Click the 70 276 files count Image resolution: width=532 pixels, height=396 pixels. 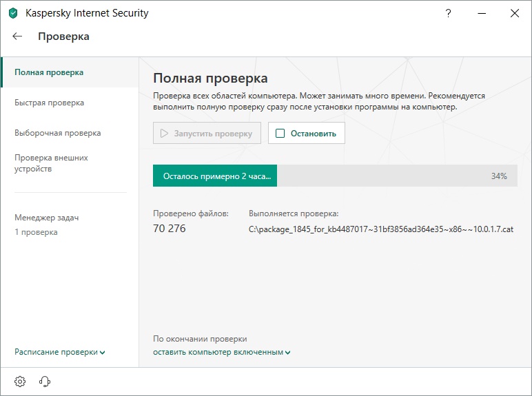coord(170,229)
